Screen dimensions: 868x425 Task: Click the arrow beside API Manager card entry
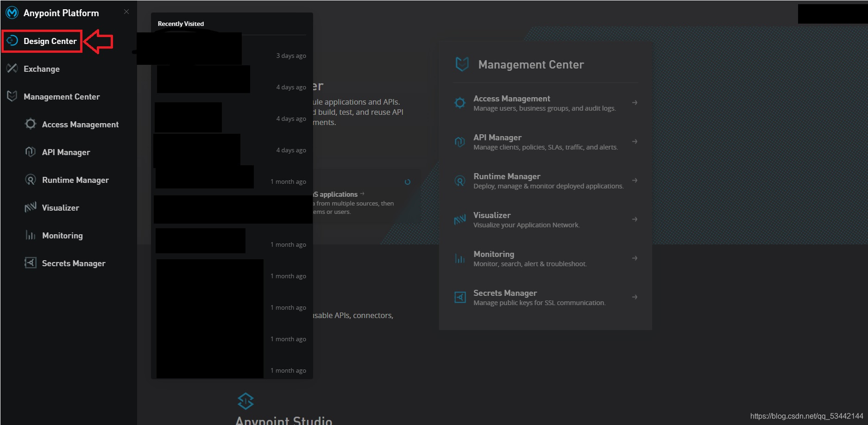(x=635, y=142)
